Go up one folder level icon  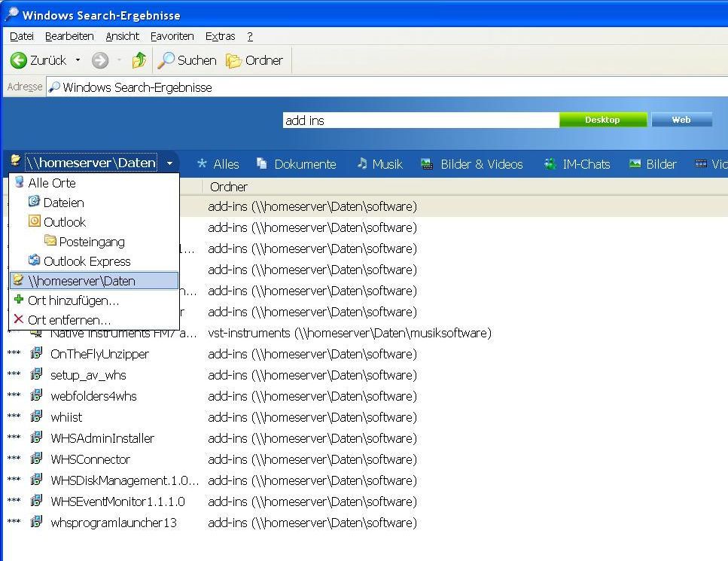[x=139, y=60]
